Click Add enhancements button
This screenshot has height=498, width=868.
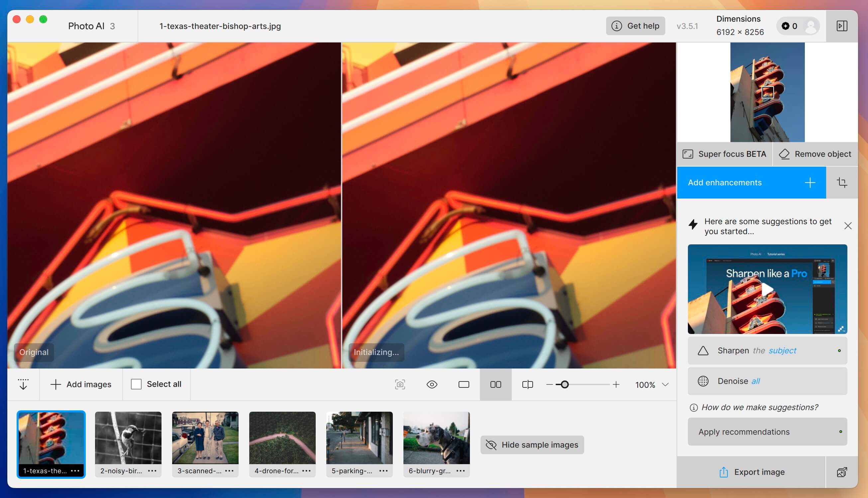751,183
